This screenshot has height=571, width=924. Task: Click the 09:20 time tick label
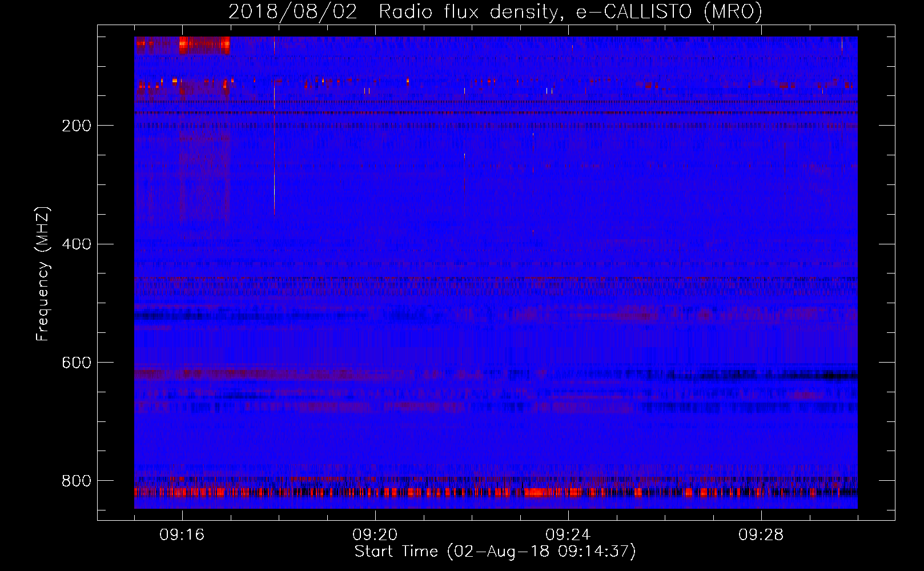[375, 534]
